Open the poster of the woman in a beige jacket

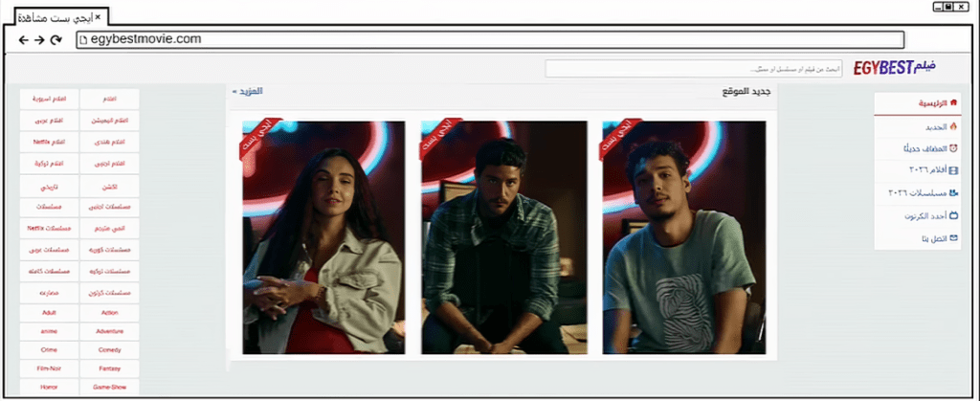(323, 237)
